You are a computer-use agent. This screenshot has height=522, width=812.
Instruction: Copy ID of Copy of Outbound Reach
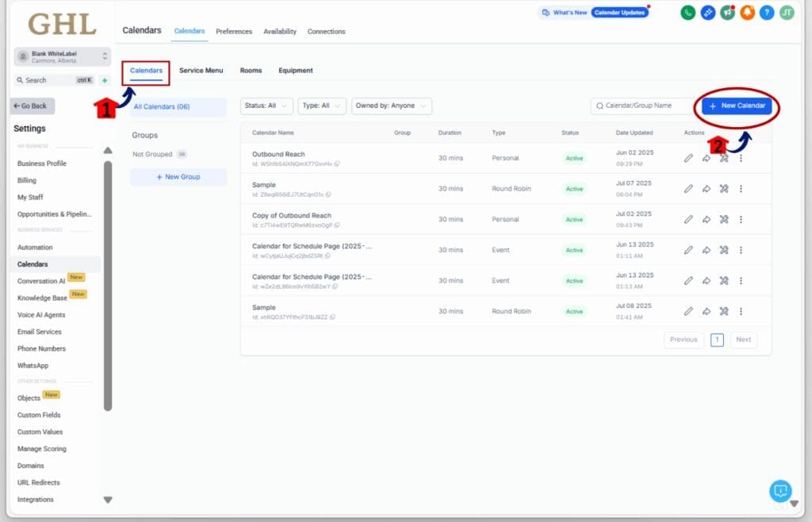pyautogui.click(x=337, y=225)
